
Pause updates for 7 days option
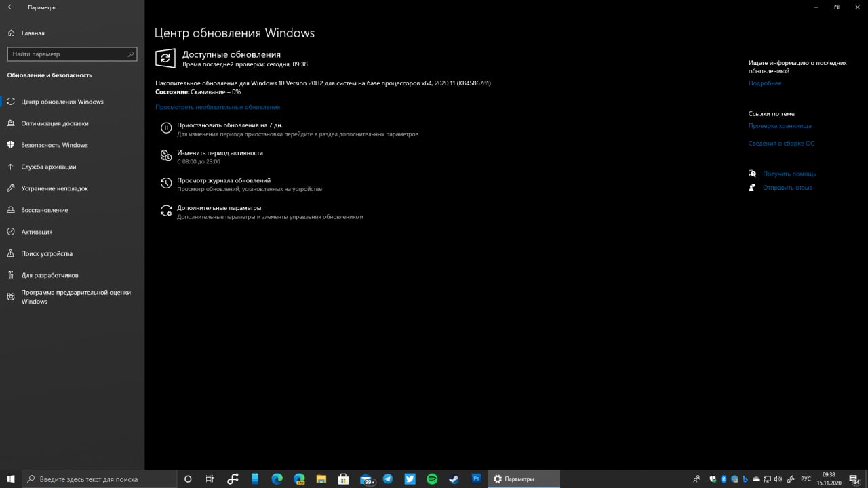(x=288, y=129)
